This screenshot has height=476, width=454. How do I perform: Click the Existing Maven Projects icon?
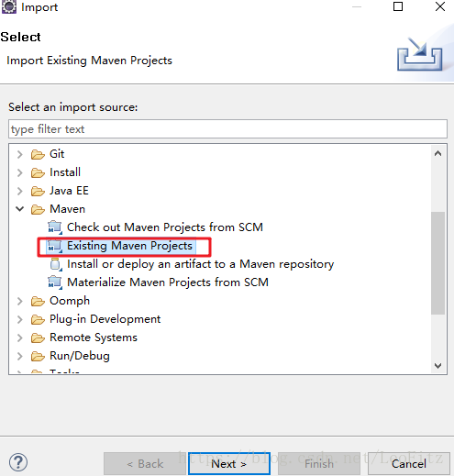(55, 246)
